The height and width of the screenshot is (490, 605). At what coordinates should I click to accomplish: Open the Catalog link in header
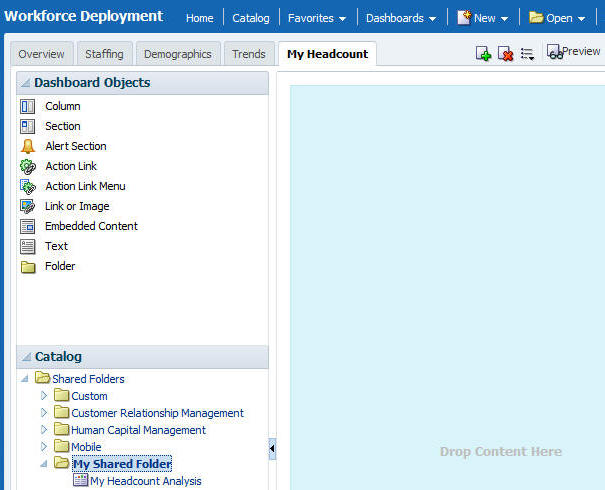(251, 18)
